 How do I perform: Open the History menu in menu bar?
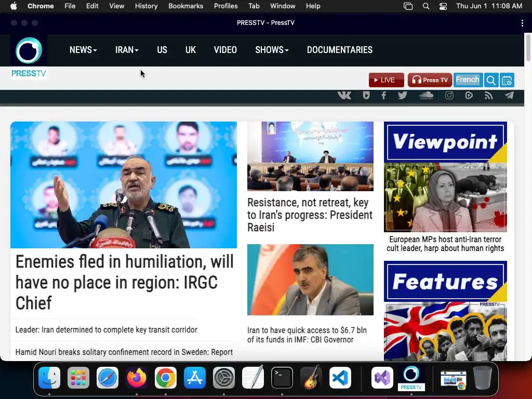point(146,6)
